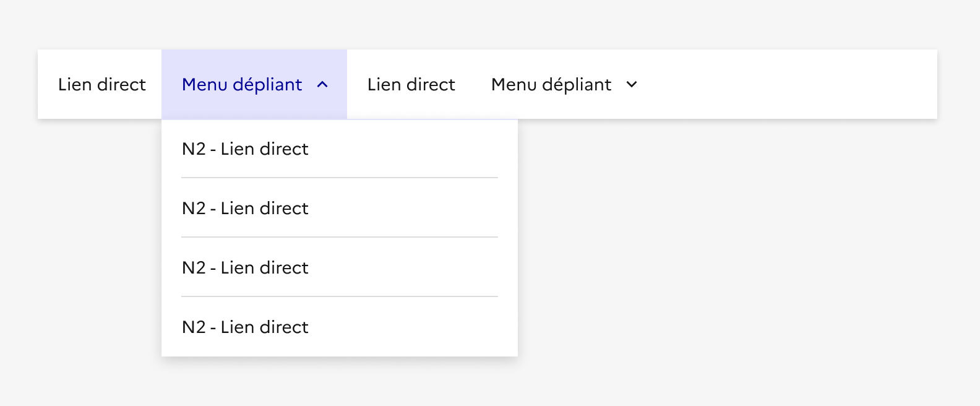Screen dimensions: 980x406
Task: Choose the second "N2 - Lien direct" submenu item
Action: [x=245, y=209]
